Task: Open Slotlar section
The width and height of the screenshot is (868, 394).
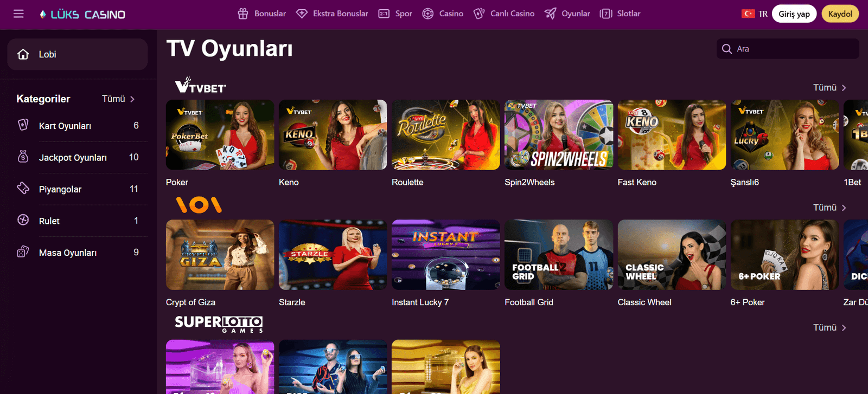Action: 620,14
